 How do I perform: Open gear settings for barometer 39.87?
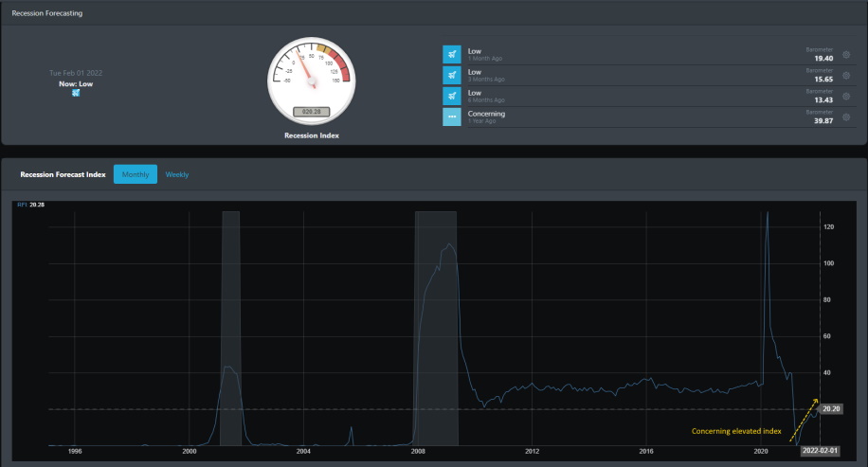tap(846, 117)
